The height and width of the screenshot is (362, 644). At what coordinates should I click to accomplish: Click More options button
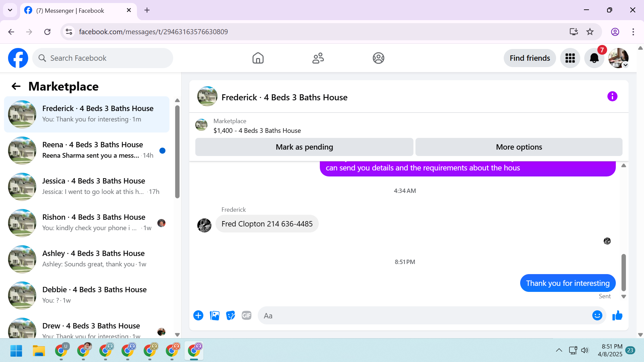[x=519, y=147]
